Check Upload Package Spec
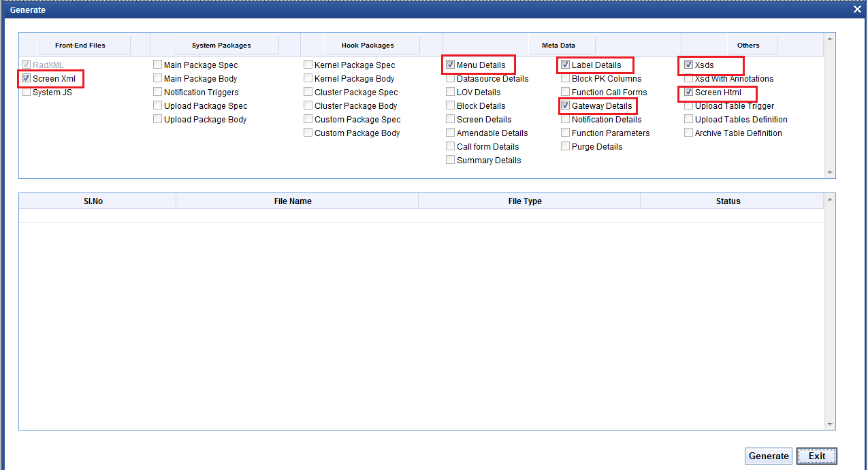The height and width of the screenshot is (470, 868). pyautogui.click(x=158, y=106)
